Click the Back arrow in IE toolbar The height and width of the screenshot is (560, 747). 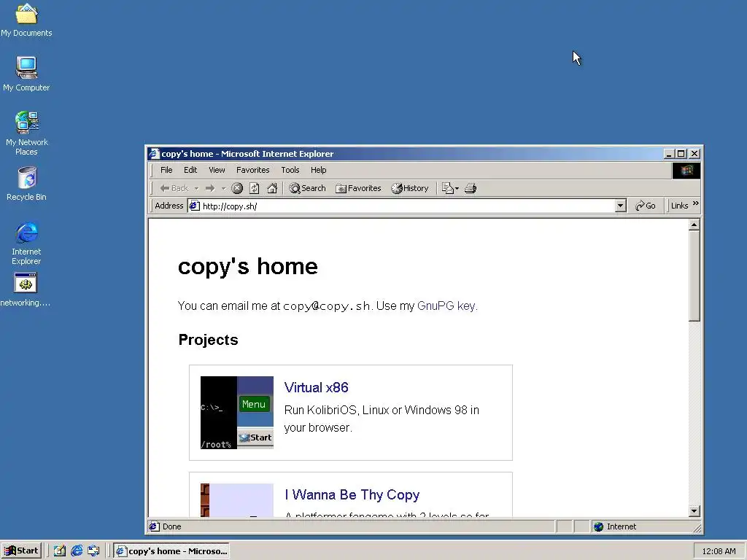174,188
